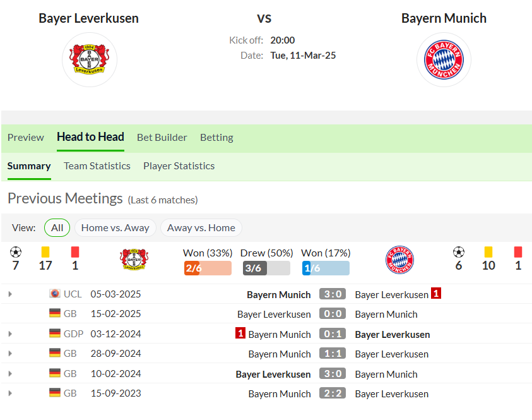Expand the 15-09-2023 match details
The height and width of the screenshot is (420, 532).
[x=10, y=393]
